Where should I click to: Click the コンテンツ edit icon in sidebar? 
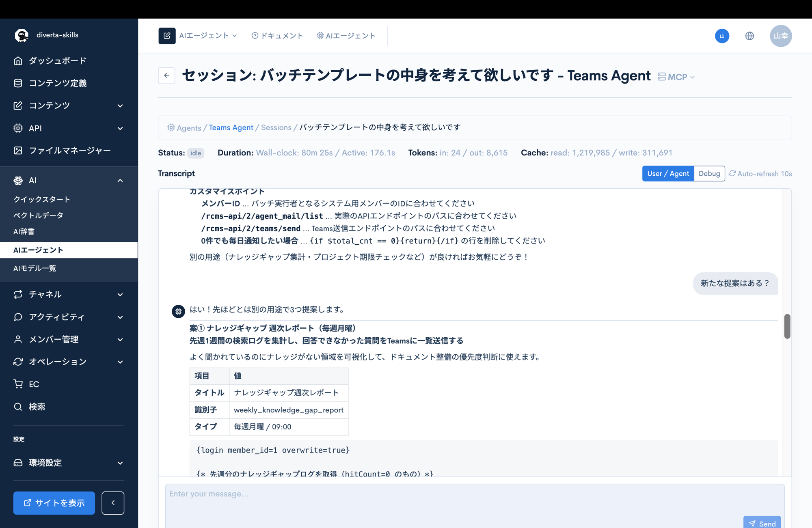pos(18,106)
